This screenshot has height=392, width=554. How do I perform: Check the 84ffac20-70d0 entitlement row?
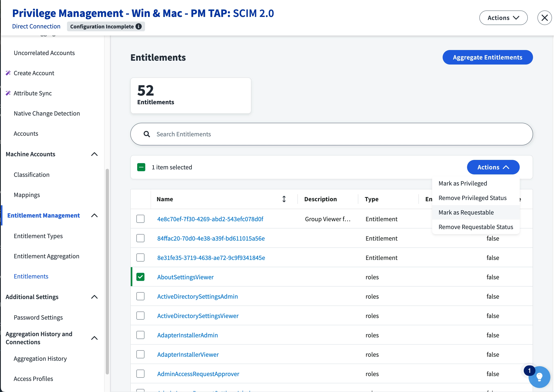(x=140, y=238)
